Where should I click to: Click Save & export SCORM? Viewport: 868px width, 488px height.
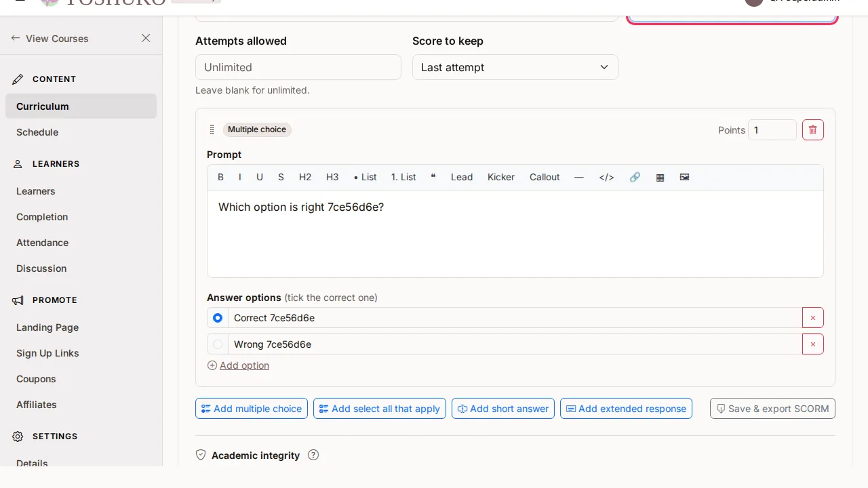click(772, 409)
